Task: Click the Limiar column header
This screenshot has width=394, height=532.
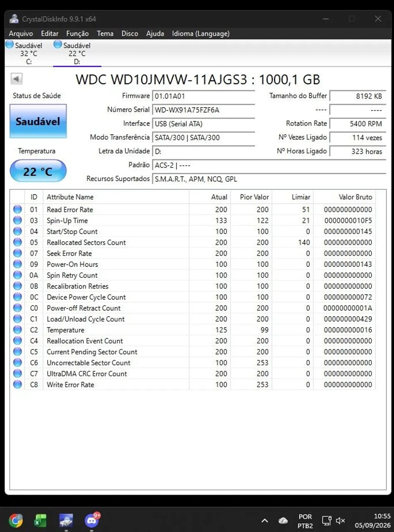Action: click(x=292, y=197)
